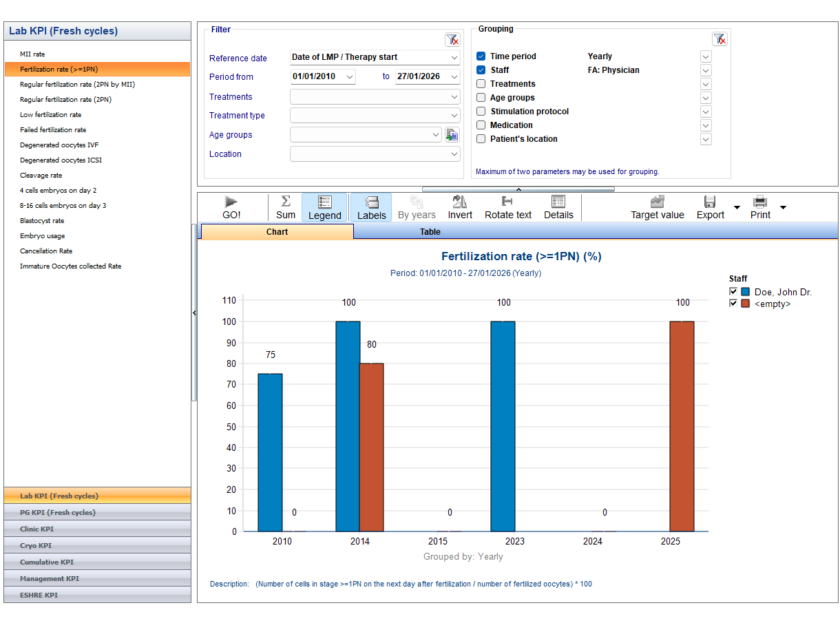Open period end date picker

454,76
